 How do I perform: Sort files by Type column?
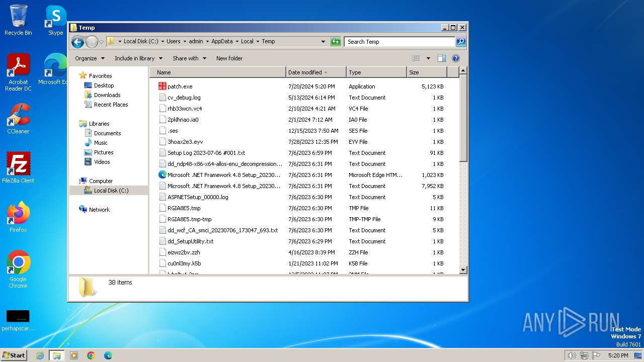[x=376, y=72]
